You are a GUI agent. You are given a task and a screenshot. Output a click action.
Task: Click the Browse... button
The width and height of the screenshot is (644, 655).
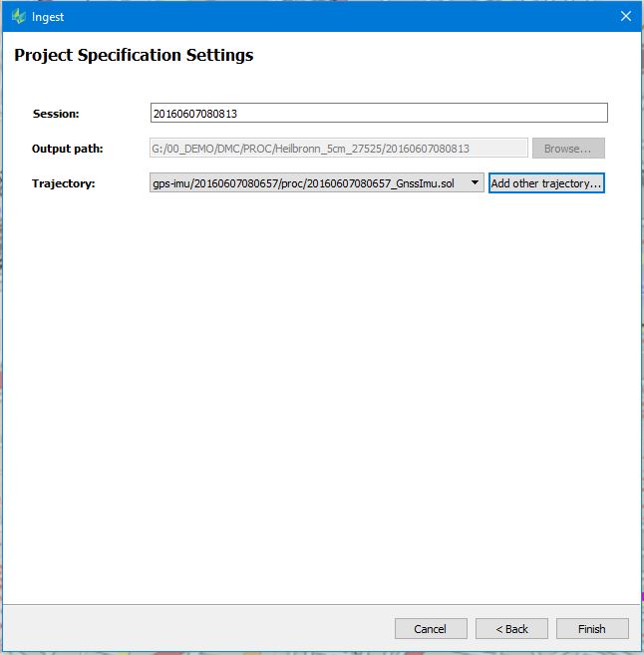pyautogui.click(x=568, y=149)
